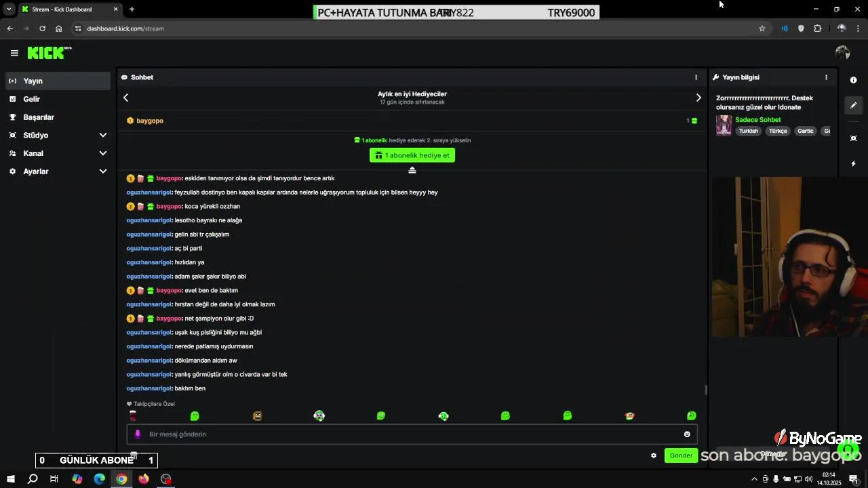Open Windows taskbar search
Image resolution: width=868 pixels, height=488 pixels.
click(33, 479)
